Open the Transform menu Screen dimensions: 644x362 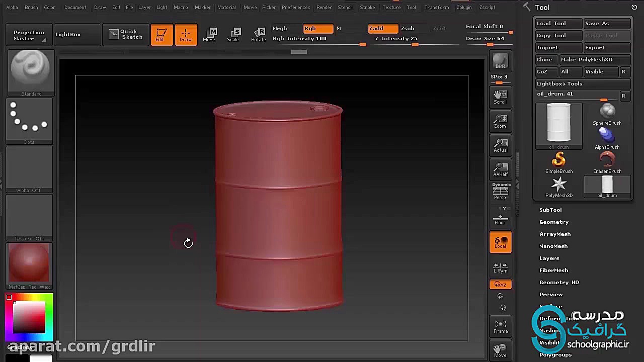point(436,8)
